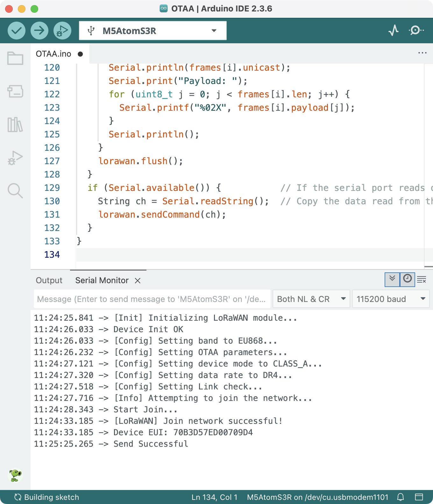Click the user avatar at sidebar bottom
This screenshot has width=433, height=504.
coord(15,475)
